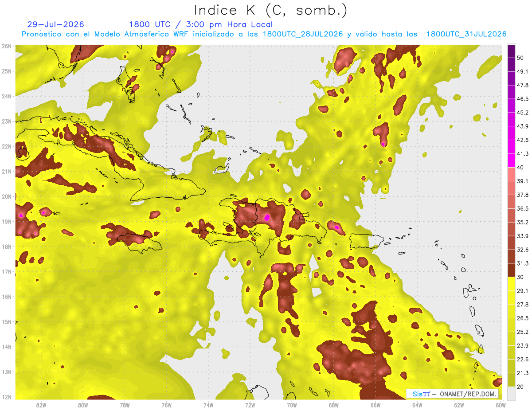532x411 pixels.
Task: Click the colorbar value "45.2"
Action: [523, 113]
